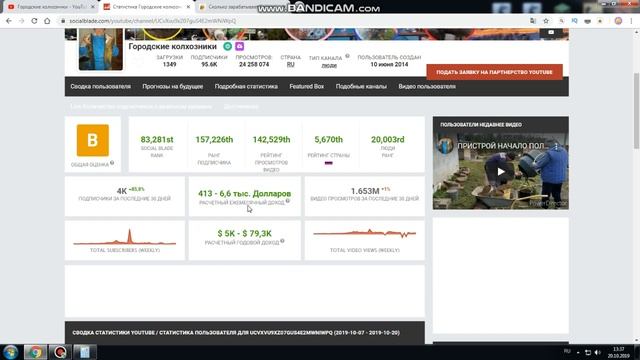This screenshot has width=640, height=360.
Task: Click the IQ extension icon
Action: coord(574,21)
